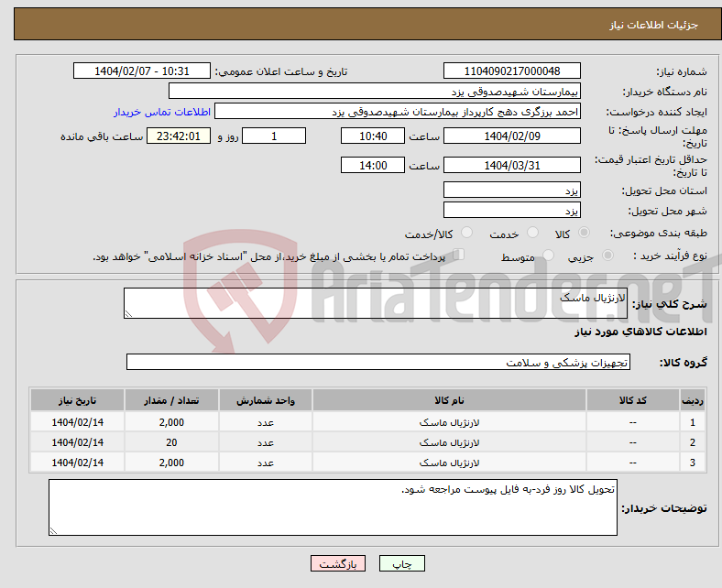Click need date in row 1
The width and height of the screenshot is (722, 588).
(x=77, y=422)
